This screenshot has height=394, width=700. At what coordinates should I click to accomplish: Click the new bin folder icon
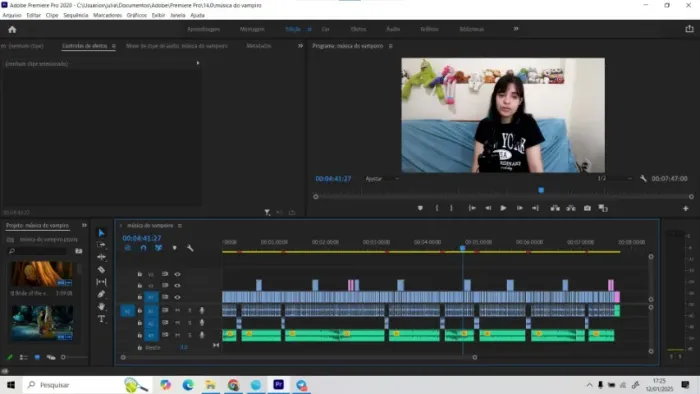[79, 251]
